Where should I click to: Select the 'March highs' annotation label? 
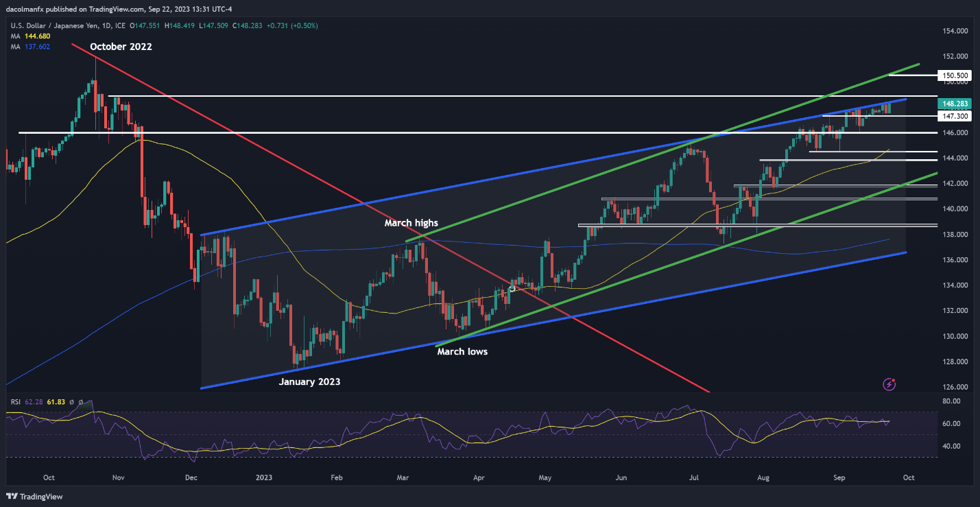411,223
